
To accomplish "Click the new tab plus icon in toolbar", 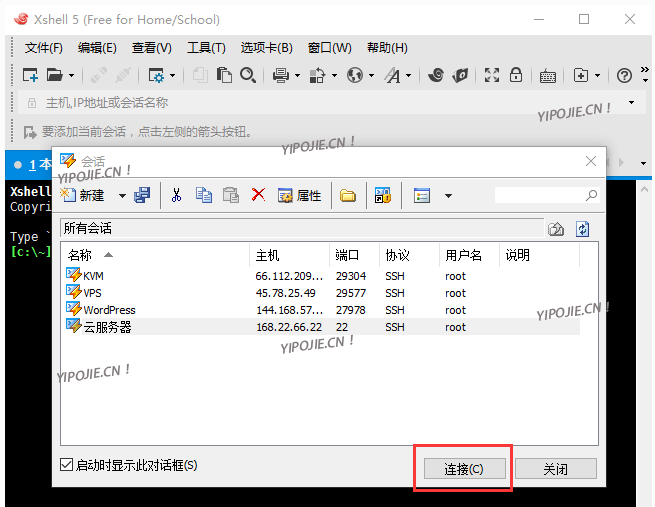I will [581, 75].
